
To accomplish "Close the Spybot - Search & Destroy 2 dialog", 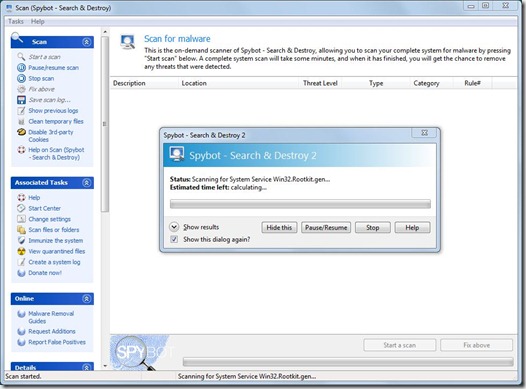I will pos(424,133).
